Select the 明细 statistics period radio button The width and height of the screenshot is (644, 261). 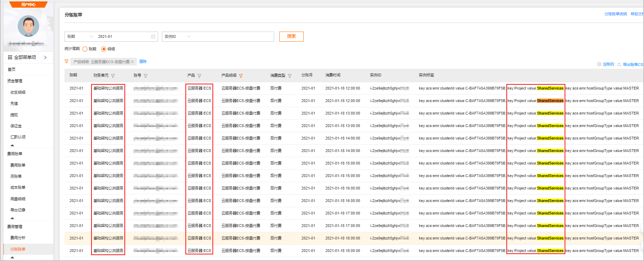103,49
